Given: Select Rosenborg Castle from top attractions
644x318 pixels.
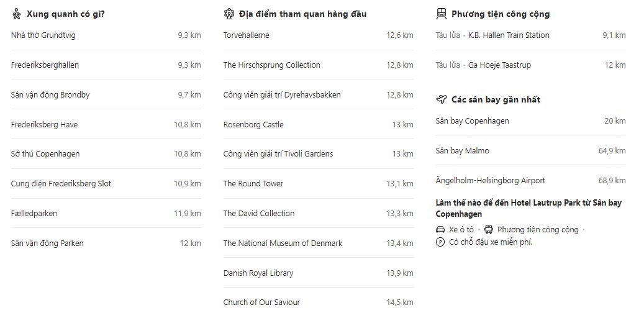Looking at the screenshot, I should click(253, 125).
